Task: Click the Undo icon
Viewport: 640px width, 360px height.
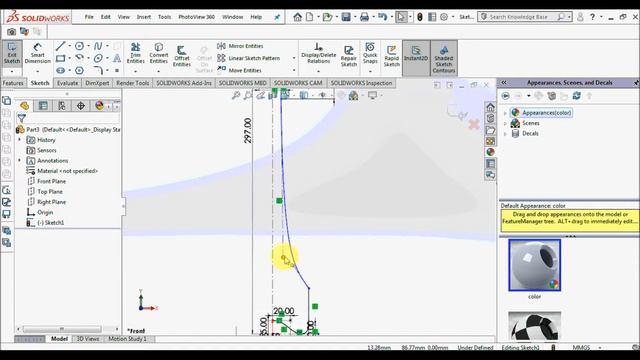Action: pyautogui.click(x=382, y=17)
